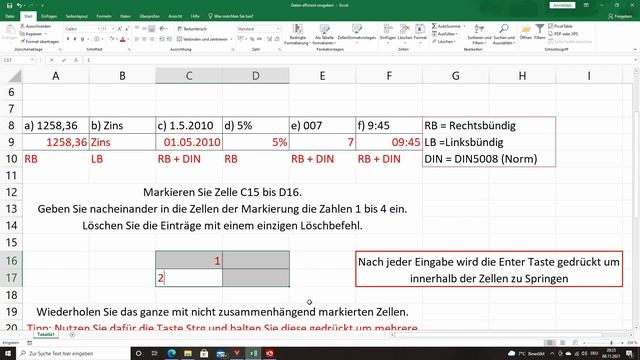This screenshot has height=360, width=640.
Task: Add a new sheet with plus icon
Action: coord(72,335)
